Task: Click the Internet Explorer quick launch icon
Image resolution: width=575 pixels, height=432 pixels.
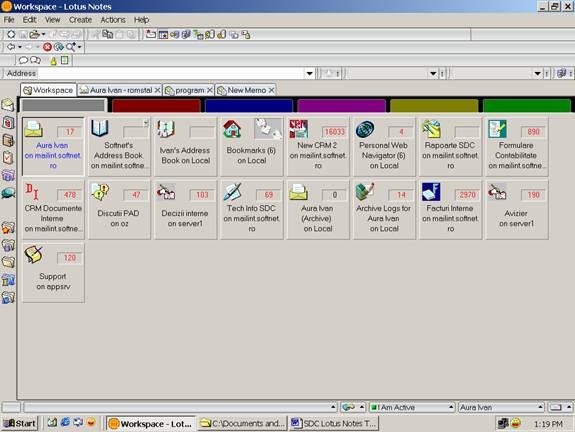Action: pos(65,423)
